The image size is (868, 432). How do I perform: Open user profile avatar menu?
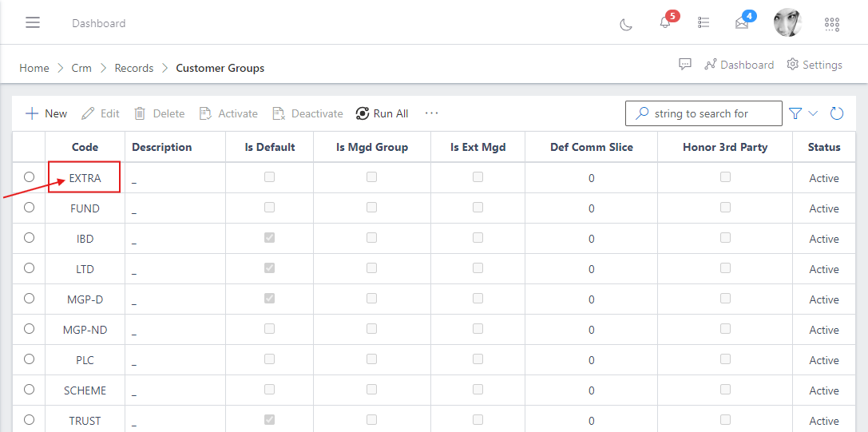[x=787, y=23]
